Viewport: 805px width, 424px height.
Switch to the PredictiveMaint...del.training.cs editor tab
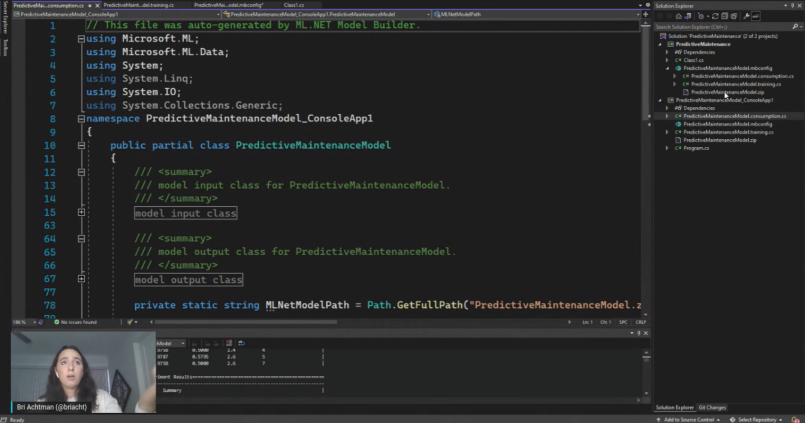[x=139, y=5]
